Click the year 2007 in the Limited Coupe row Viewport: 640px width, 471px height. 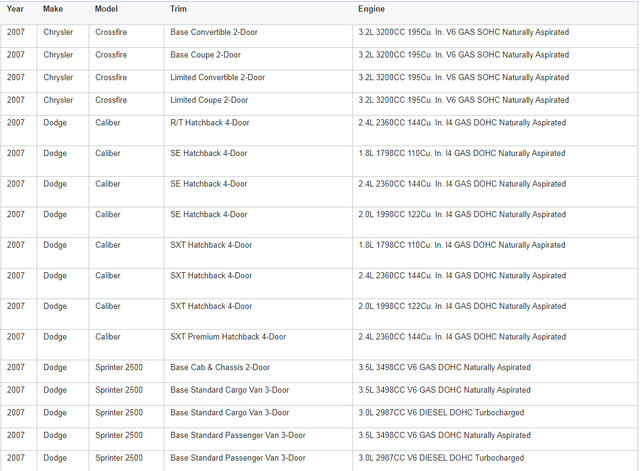16,100
